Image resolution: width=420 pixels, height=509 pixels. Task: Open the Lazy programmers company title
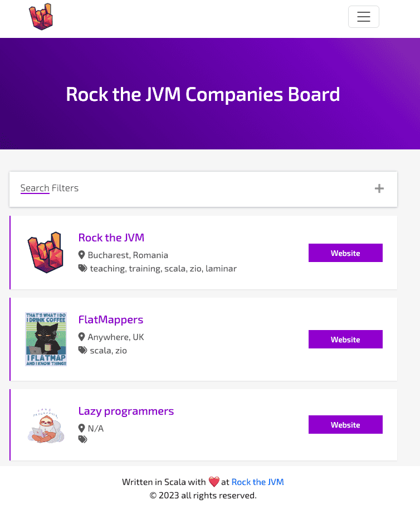tap(126, 411)
